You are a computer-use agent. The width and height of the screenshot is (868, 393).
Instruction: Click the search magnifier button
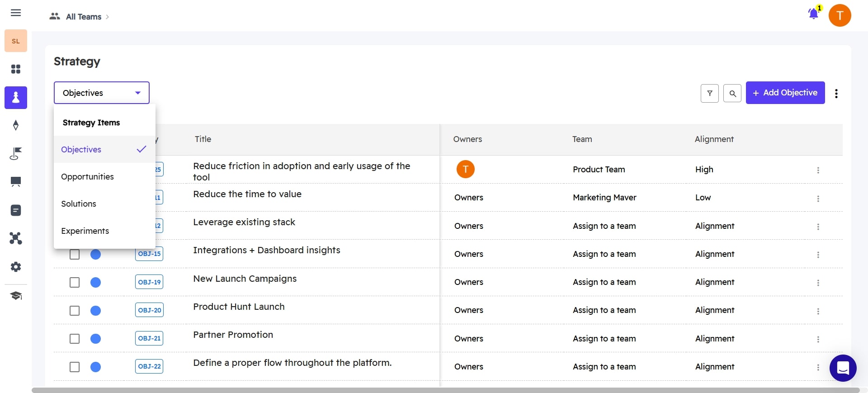coord(732,93)
